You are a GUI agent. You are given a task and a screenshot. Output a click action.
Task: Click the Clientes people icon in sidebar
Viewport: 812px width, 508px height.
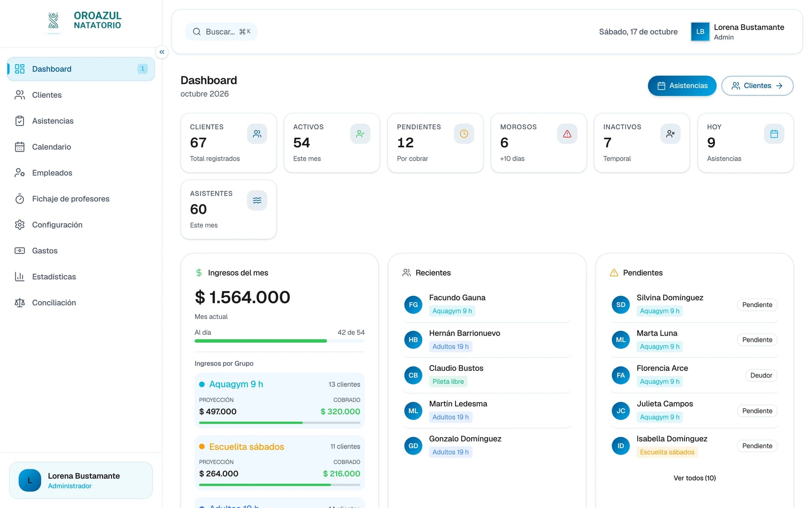pos(20,95)
